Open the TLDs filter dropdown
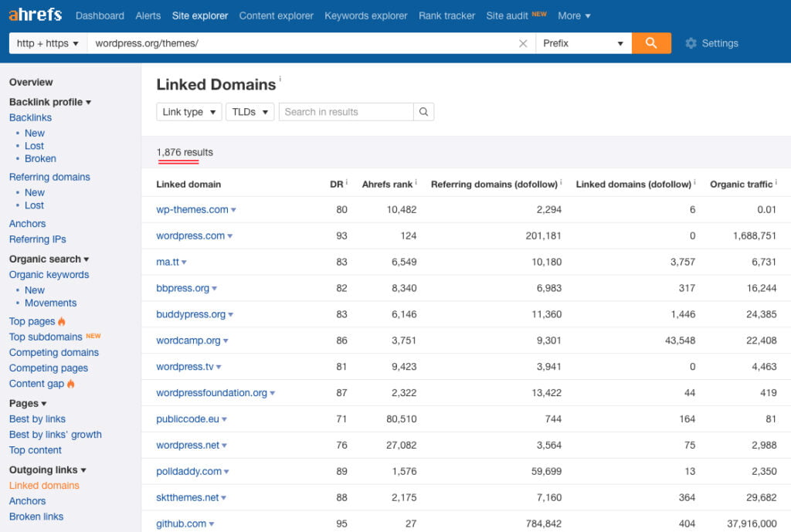This screenshot has height=532, width=791. [250, 112]
